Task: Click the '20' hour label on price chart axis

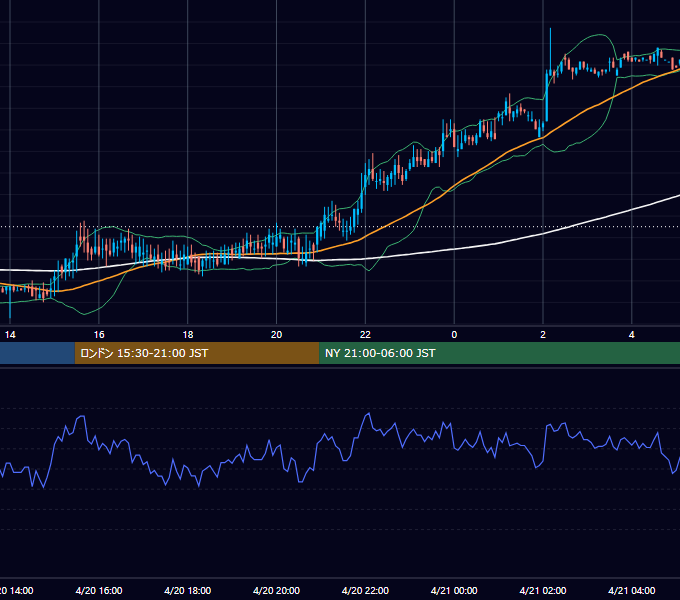Action: point(276,335)
